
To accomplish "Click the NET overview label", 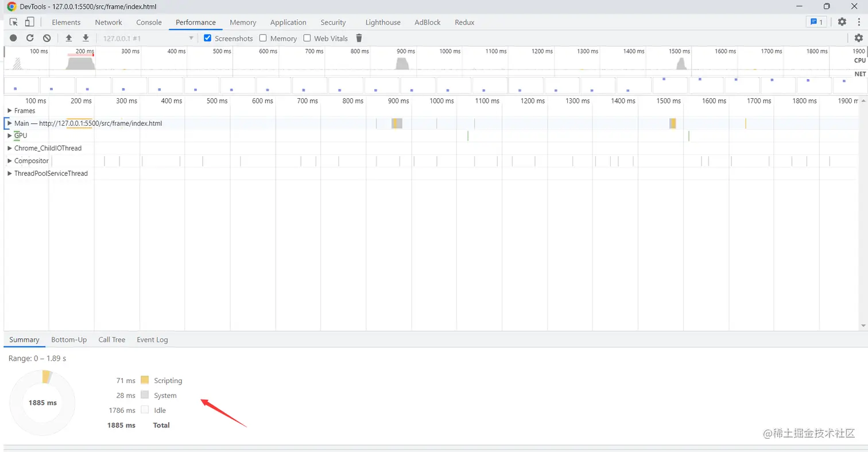I will (x=860, y=74).
